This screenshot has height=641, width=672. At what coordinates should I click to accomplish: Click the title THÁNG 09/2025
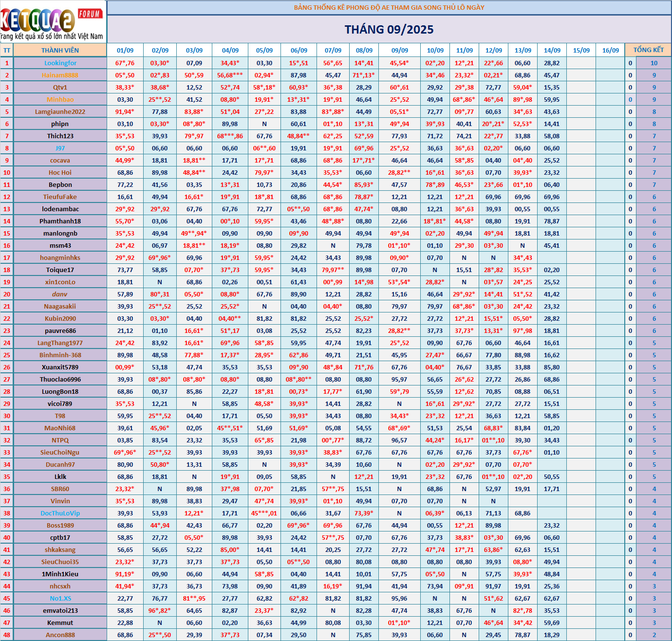click(x=389, y=30)
